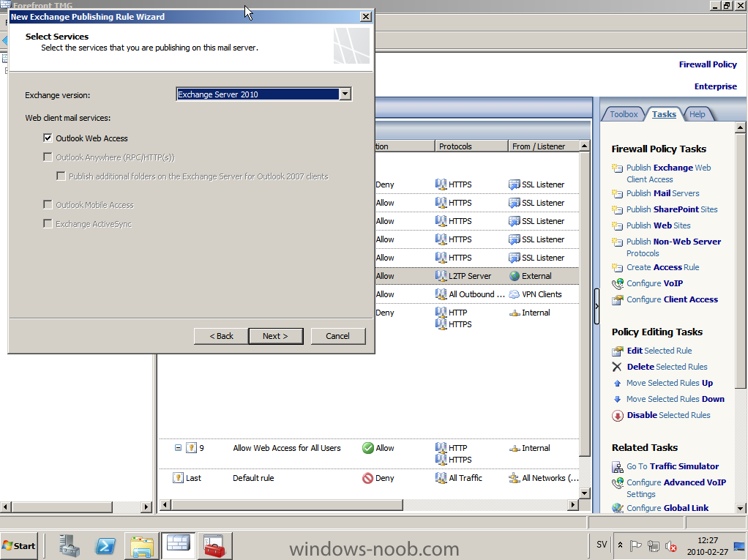This screenshot has width=748, height=560.
Task: Switch to the Tasks tab
Action: [664, 114]
